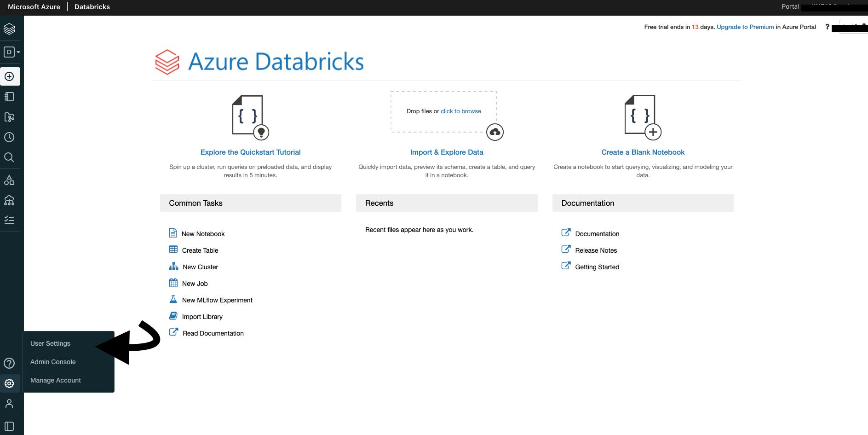
Task: Click the Portal link in header
Action: click(790, 6)
